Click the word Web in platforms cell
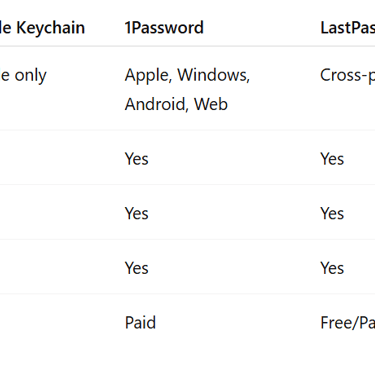This screenshot has height=366, width=375. [x=211, y=104]
